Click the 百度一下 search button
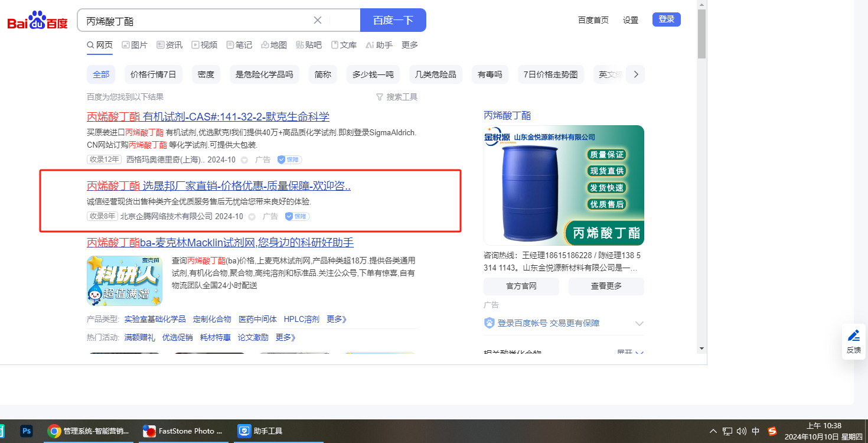The width and height of the screenshot is (868, 443). pos(393,20)
